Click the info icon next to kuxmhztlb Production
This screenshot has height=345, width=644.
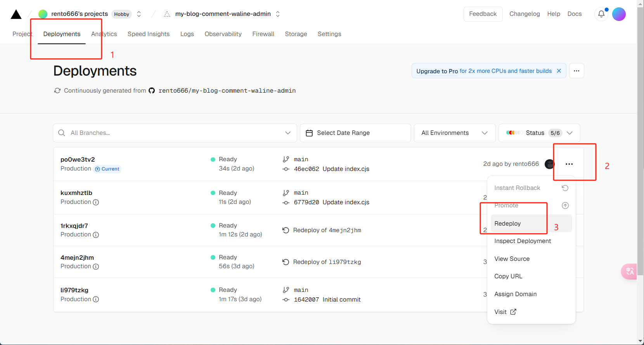click(x=96, y=202)
